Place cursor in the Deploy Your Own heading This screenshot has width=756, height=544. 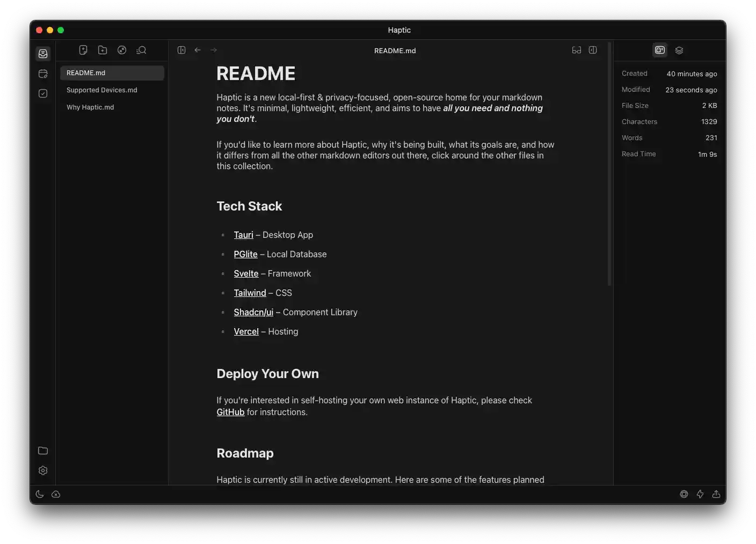tap(267, 374)
